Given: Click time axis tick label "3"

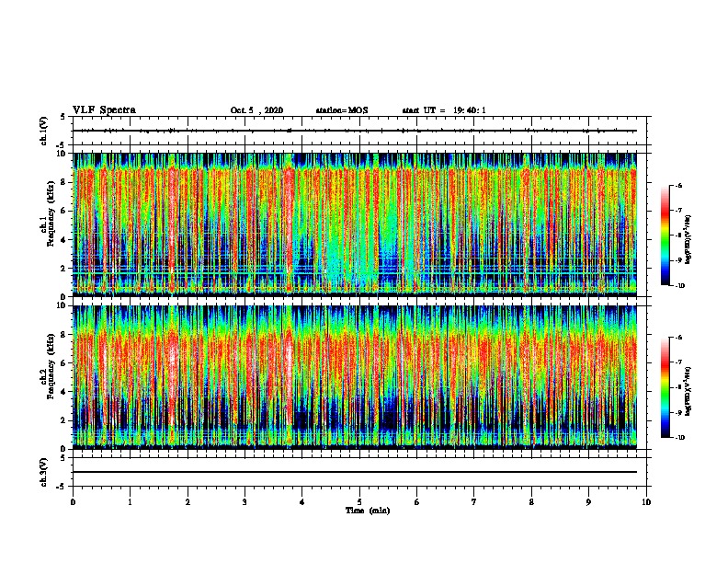Looking at the screenshot, I should pyautogui.click(x=245, y=502).
